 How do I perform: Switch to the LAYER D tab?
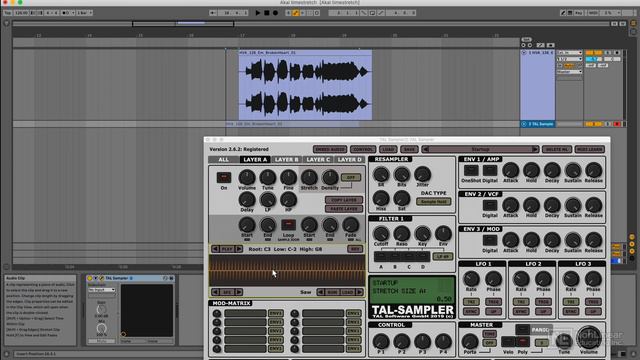click(x=349, y=160)
